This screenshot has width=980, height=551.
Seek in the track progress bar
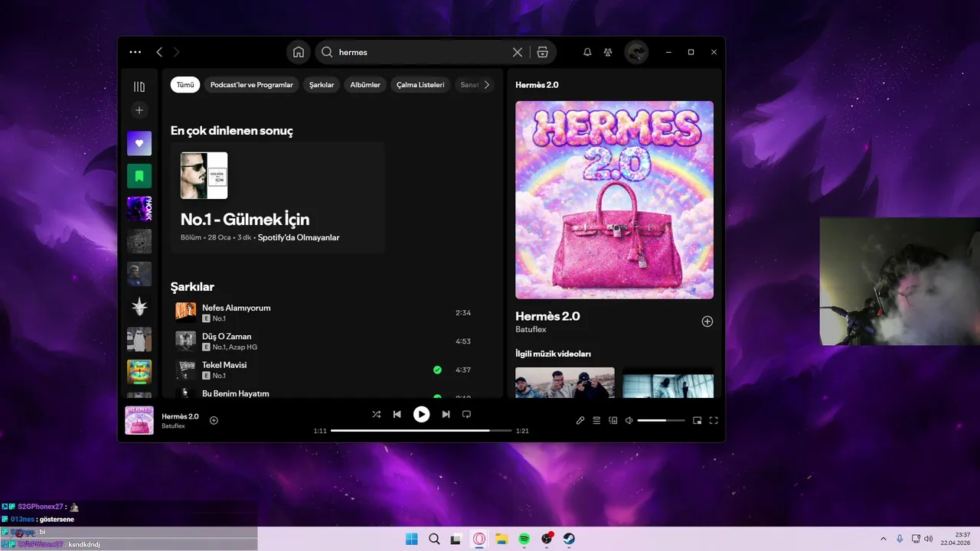pyautogui.click(x=421, y=431)
